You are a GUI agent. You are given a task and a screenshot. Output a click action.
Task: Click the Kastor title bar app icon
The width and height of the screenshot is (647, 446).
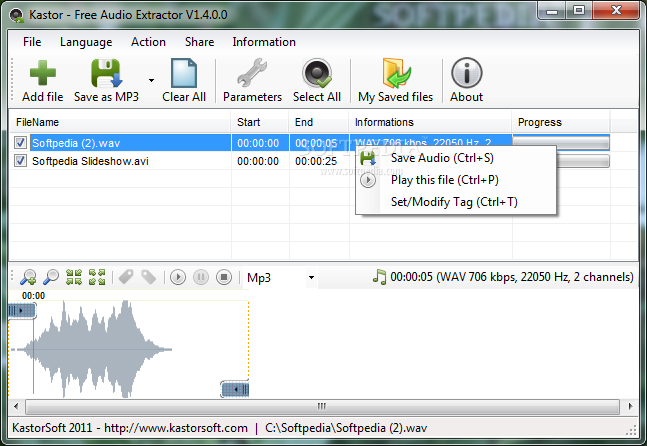click(17, 15)
